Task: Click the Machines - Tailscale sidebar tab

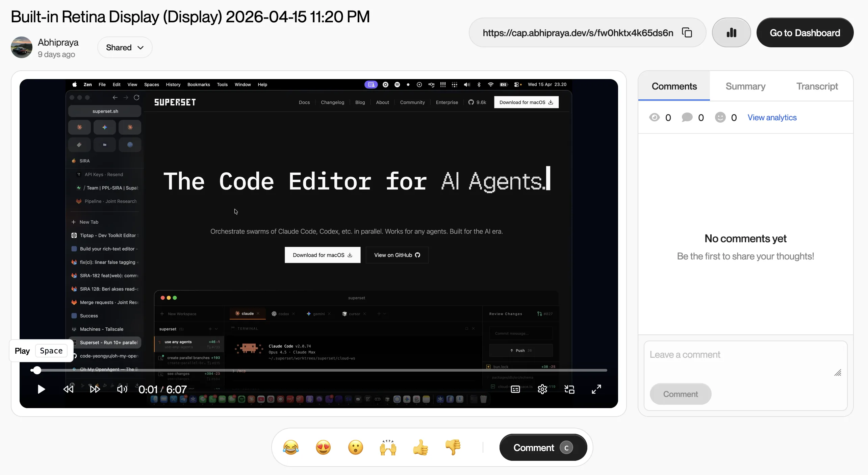Action: [105, 329]
